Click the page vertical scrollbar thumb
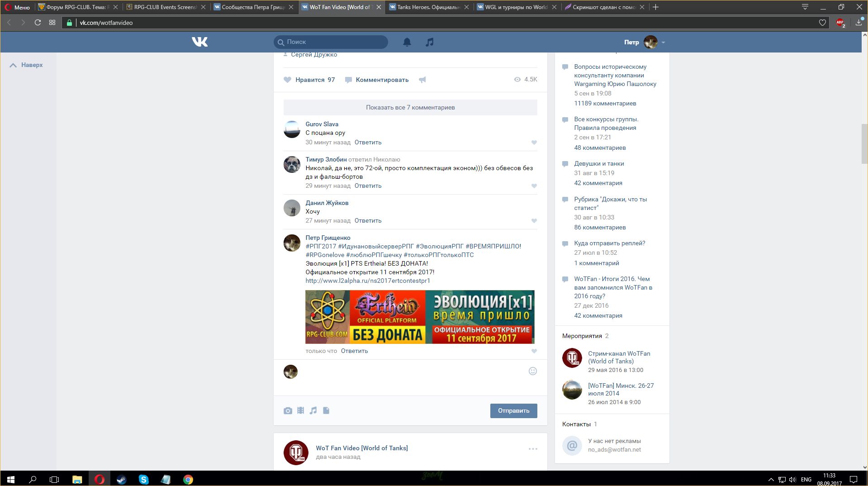Screen dimensions: 868x486 tap(864, 143)
